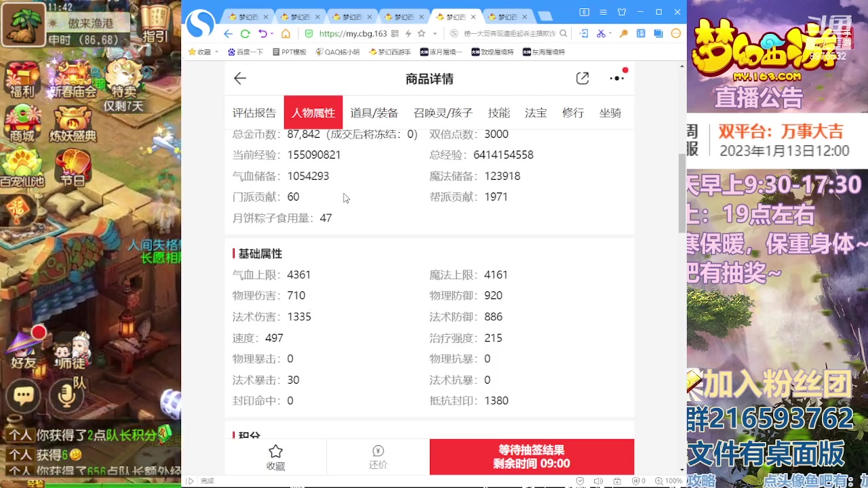Image resolution: width=868 pixels, height=488 pixels.
Task: Click the tab count box showing 6
Action: (x=584, y=12)
